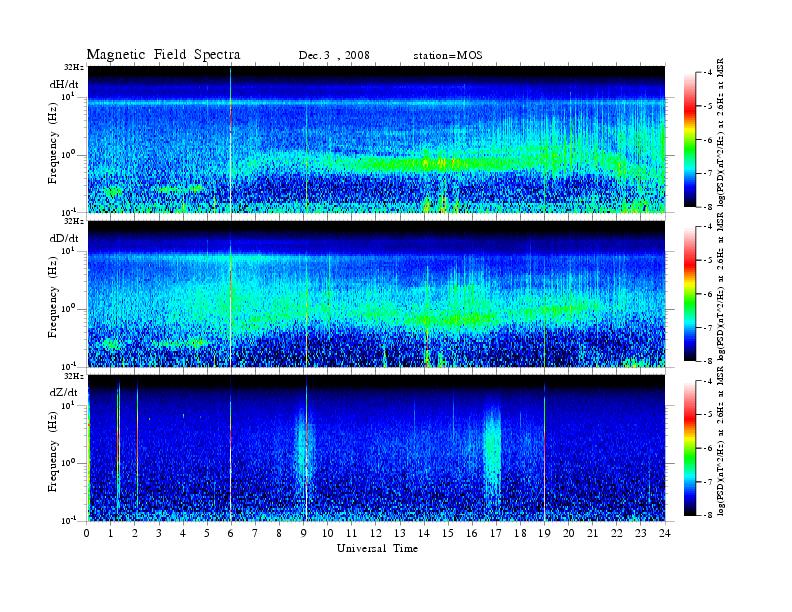Click the dH/dt spectrogram plot area
This screenshot has width=792, height=612.
pyautogui.click(x=376, y=139)
